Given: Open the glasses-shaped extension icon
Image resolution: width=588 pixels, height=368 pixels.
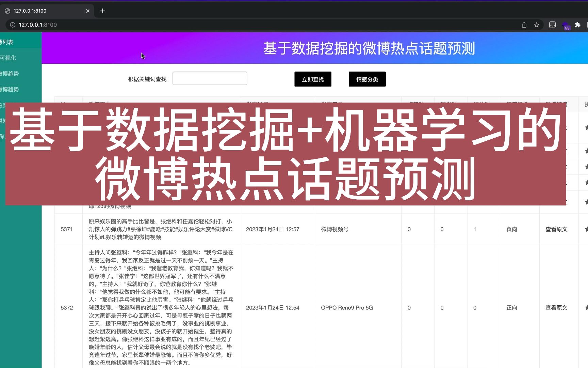Looking at the screenshot, I should tap(552, 25).
